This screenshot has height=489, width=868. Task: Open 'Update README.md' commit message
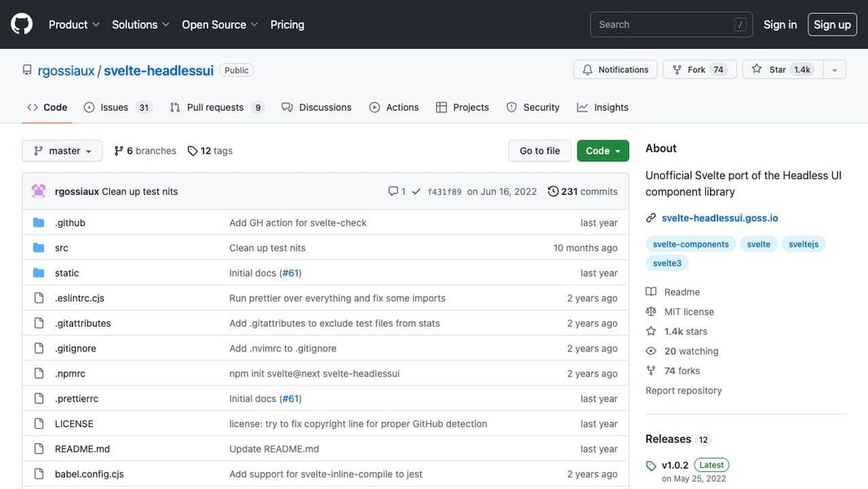(x=274, y=449)
